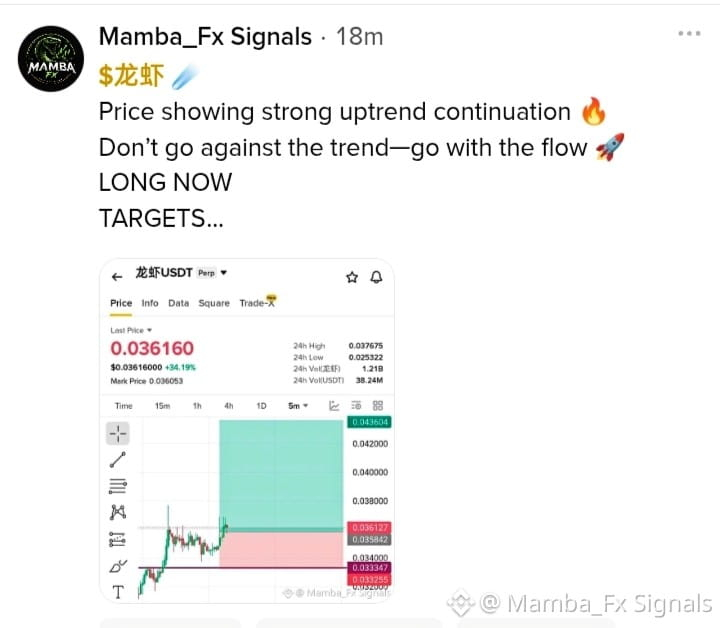Toggle the grid layout chart view icon
This screenshot has height=628, width=720.
point(377,405)
